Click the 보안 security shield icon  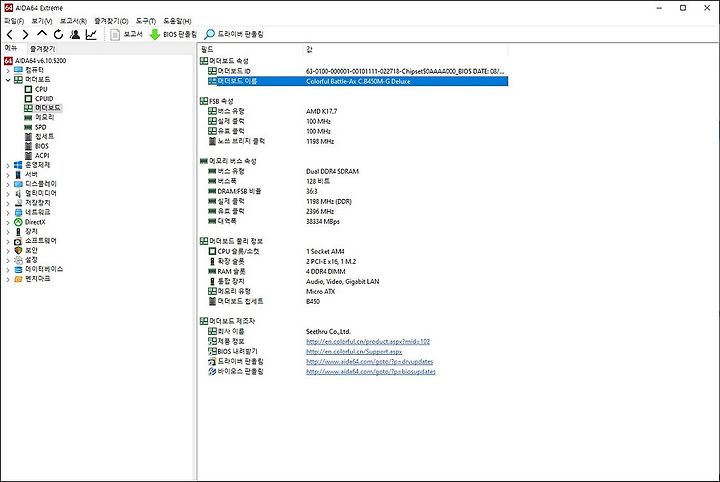18,250
